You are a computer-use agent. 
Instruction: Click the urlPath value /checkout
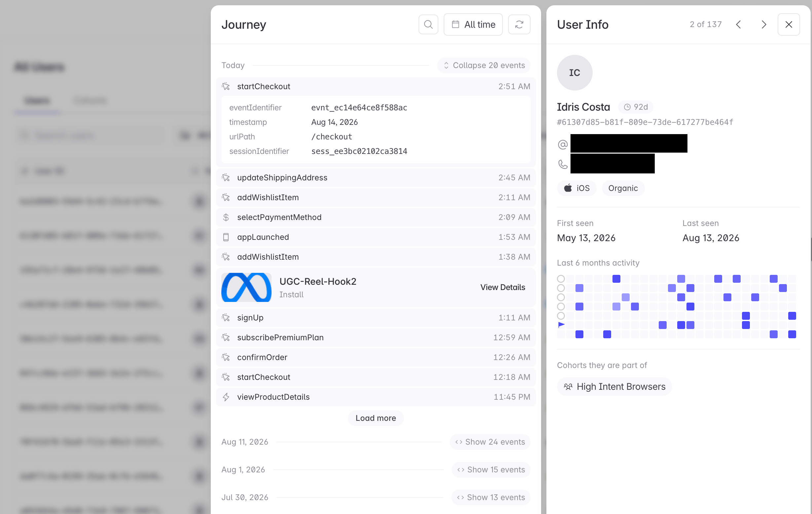click(331, 137)
